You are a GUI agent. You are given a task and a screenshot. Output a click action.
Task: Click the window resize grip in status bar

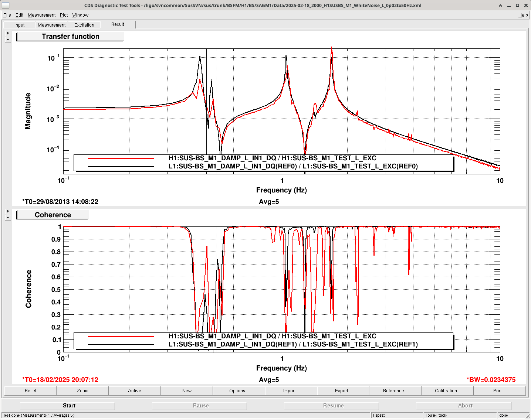527,416
